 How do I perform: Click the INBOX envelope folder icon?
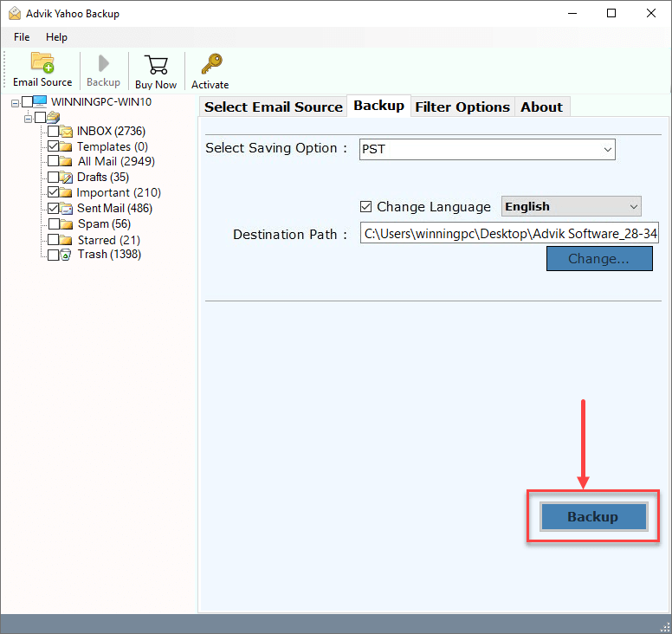(66, 131)
